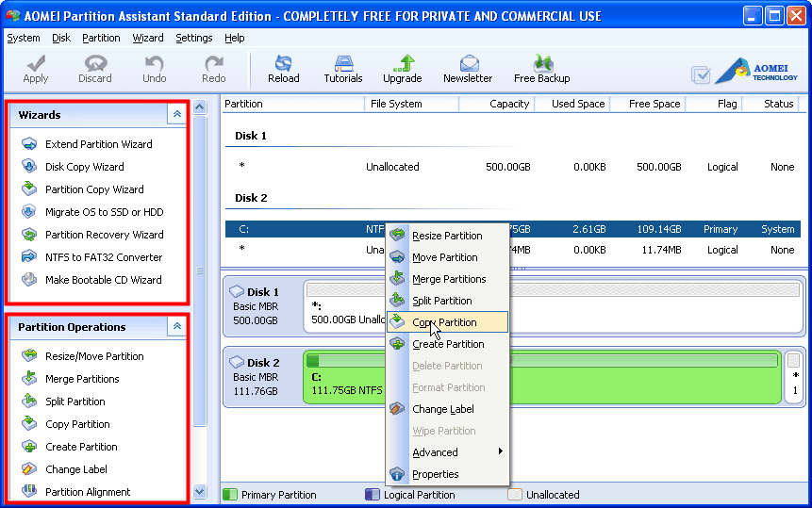Click sidebar scrollbar up arrow
This screenshot has height=508, width=812.
[199, 107]
